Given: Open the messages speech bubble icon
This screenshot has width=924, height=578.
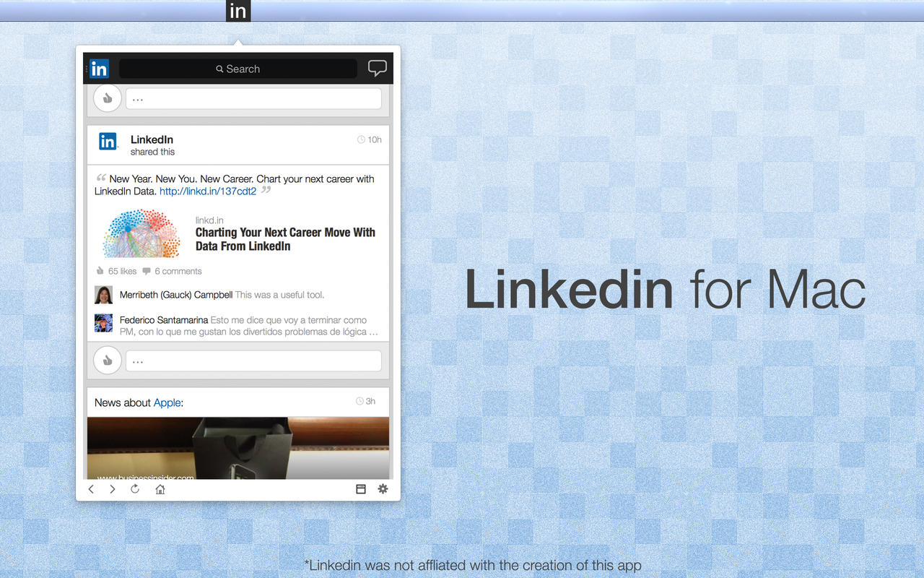Looking at the screenshot, I should tap(377, 68).
